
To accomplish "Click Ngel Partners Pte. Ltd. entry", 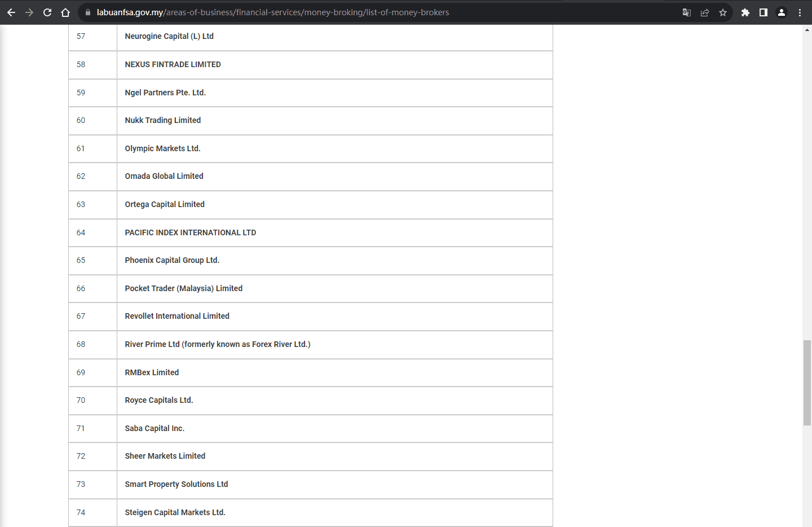I will click(165, 93).
